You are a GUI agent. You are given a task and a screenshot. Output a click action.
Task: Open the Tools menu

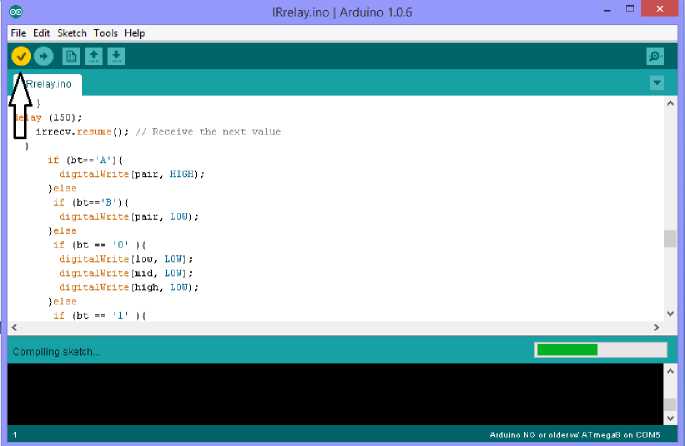106,33
